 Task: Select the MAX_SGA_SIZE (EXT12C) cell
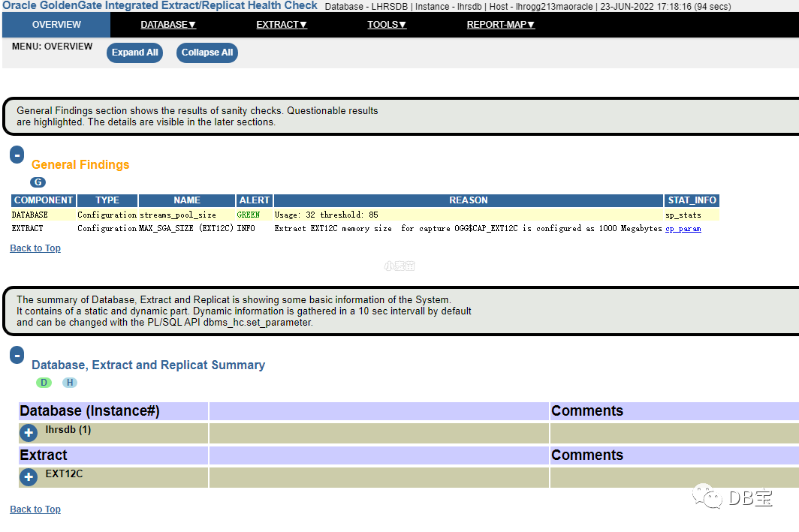pos(186,229)
